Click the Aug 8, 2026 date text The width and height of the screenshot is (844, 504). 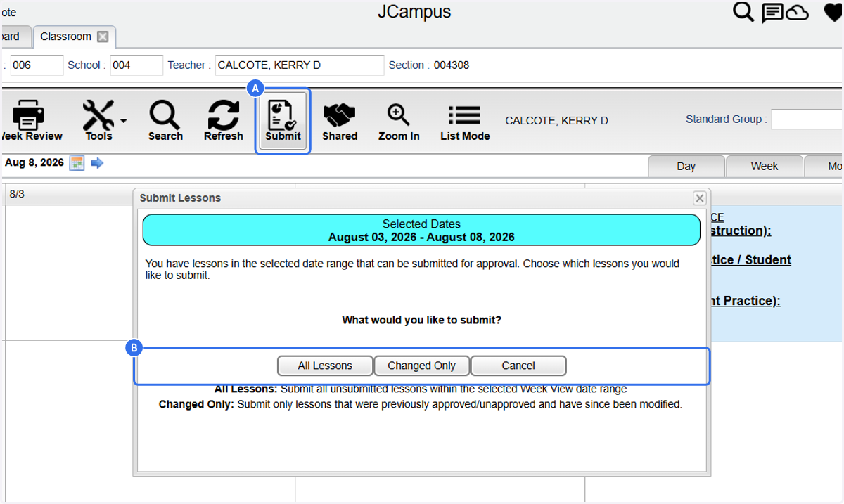(x=34, y=162)
